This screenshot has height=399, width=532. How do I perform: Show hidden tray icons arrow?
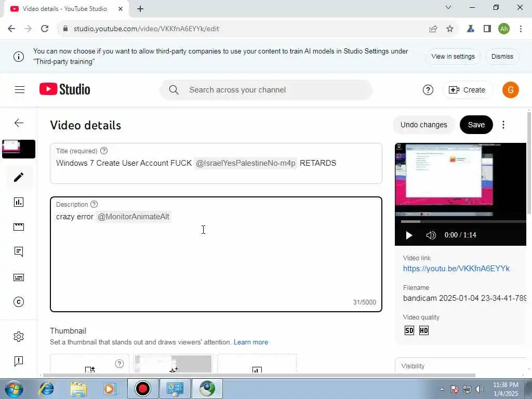tap(442, 389)
